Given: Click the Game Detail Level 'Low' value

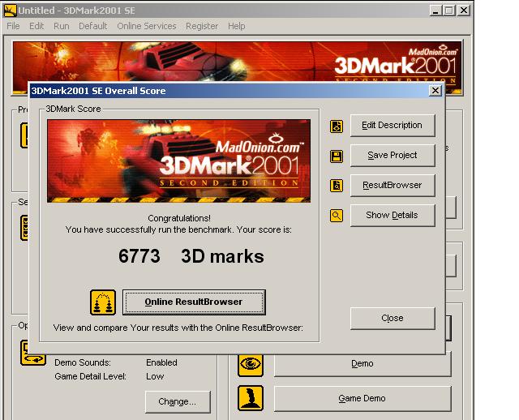Looking at the screenshot, I should point(155,377).
